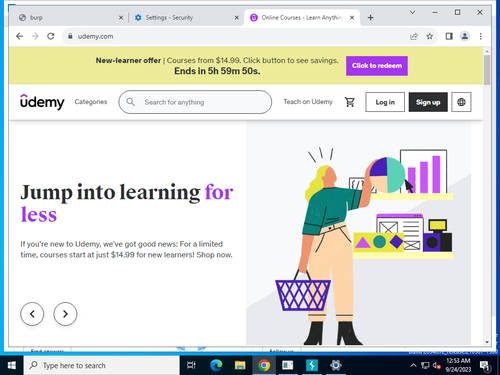This screenshot has height=375, width=500.
Task: Show hidden system tray icons
Action: pos(413,365)
